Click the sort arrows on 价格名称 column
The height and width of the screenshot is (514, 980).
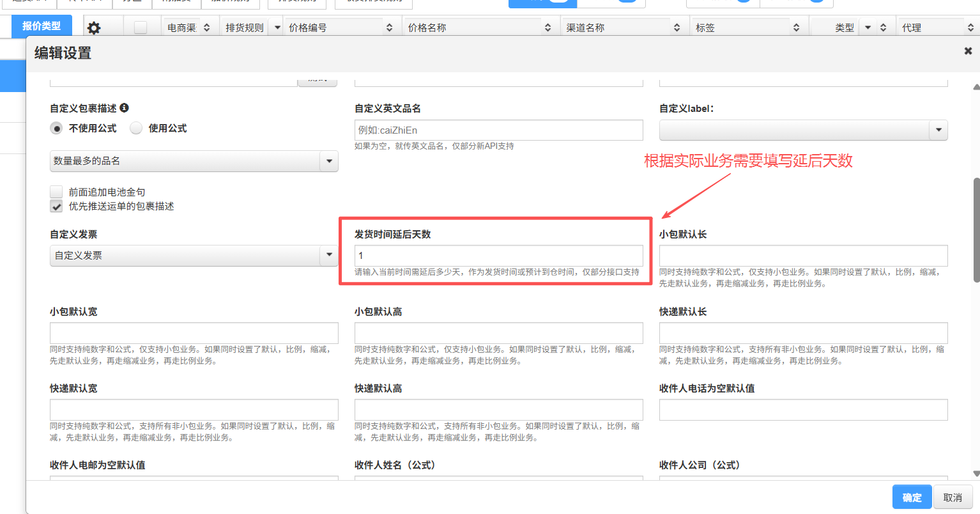pos(548,27)
